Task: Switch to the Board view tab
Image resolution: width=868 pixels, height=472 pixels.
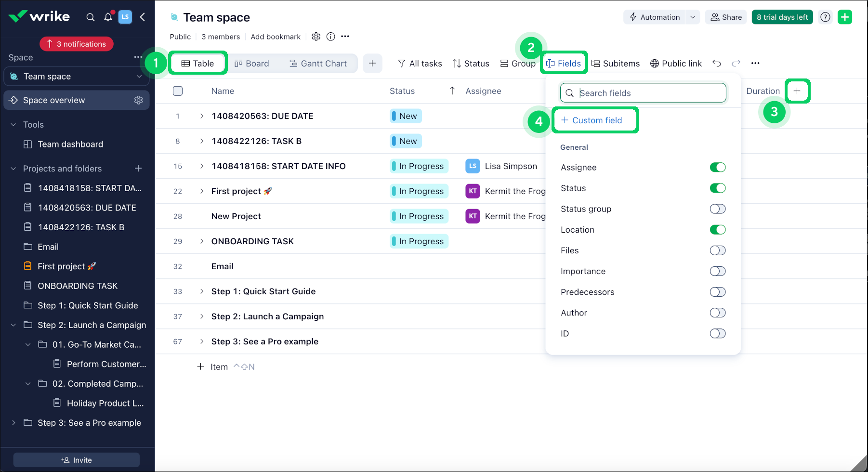Action: click(252, 64)
